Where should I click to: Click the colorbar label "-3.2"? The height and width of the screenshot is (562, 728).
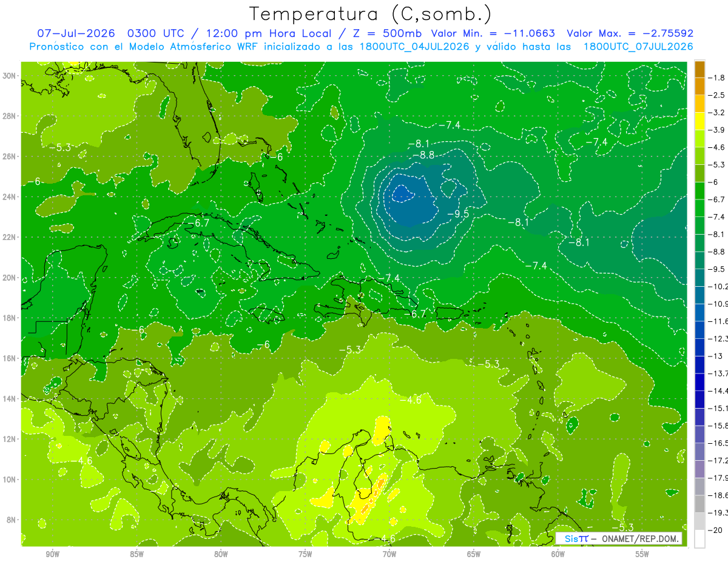716,112
